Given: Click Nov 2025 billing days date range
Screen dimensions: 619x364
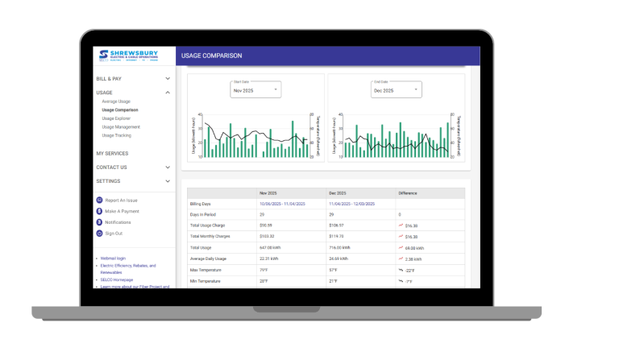Looking at the screenshot, I should click(282, 204).
